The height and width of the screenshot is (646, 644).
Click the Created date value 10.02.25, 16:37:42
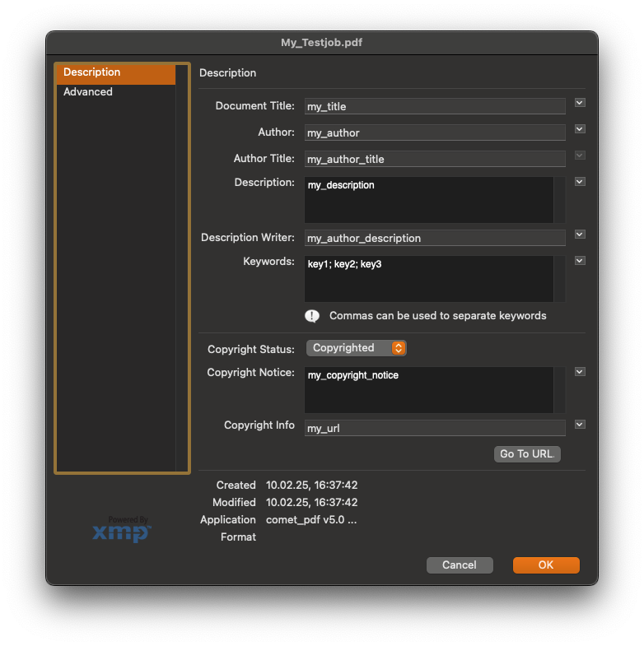pyautogui.click(x=311, y=485)
